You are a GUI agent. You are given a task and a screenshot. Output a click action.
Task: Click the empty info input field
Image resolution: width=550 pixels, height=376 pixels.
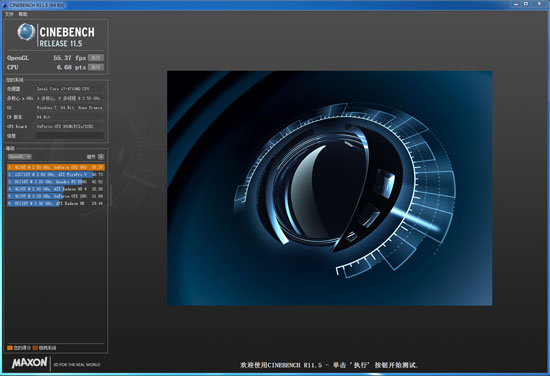[x=70, y=135]
